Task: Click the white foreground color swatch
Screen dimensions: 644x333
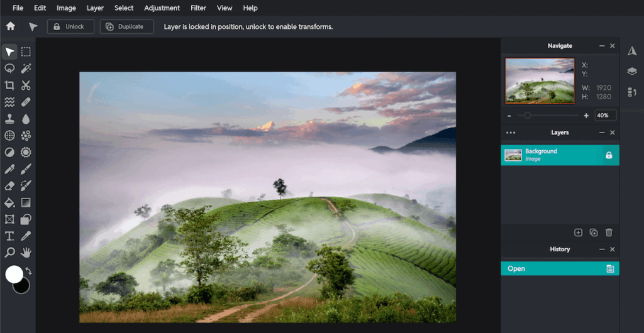Action: click(14, 274)
